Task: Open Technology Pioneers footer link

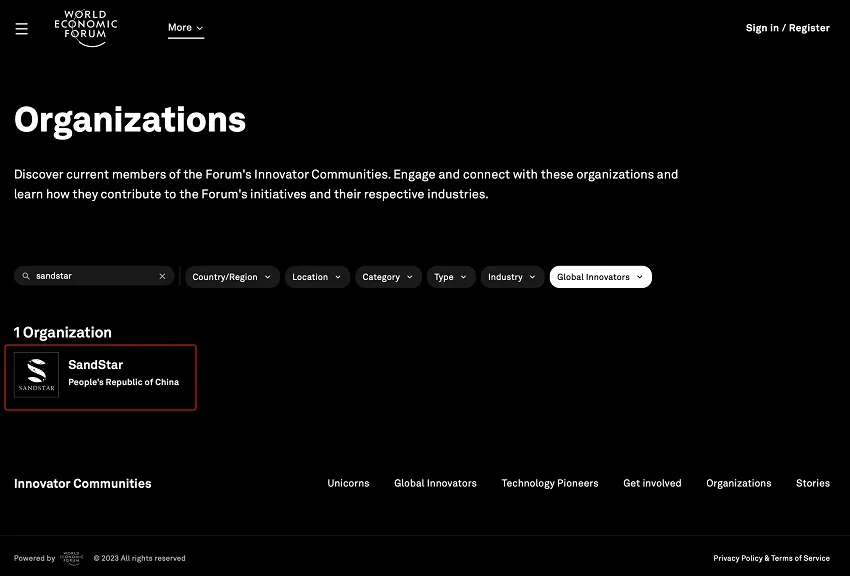Action: (x=550, y=483)
